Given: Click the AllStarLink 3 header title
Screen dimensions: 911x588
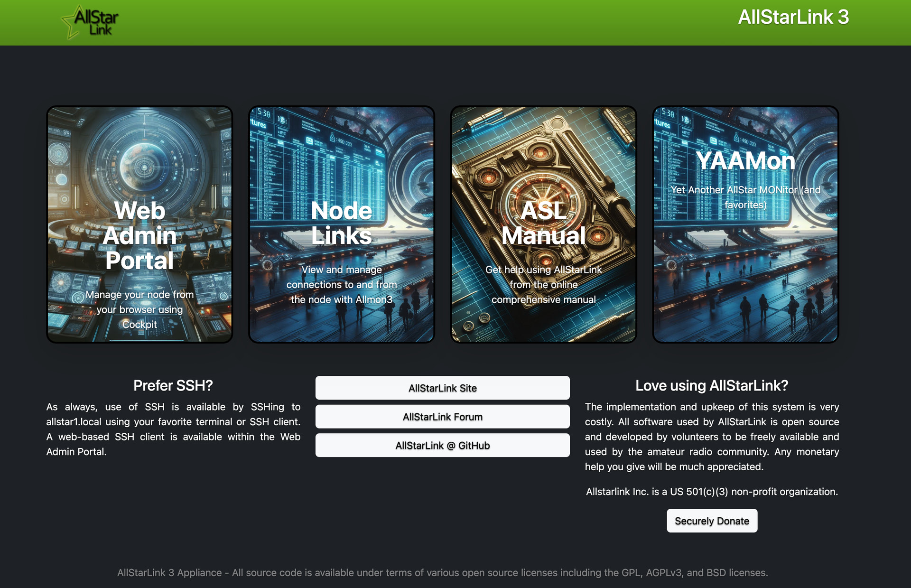Looking at the screenshot, I should point(793,17).
